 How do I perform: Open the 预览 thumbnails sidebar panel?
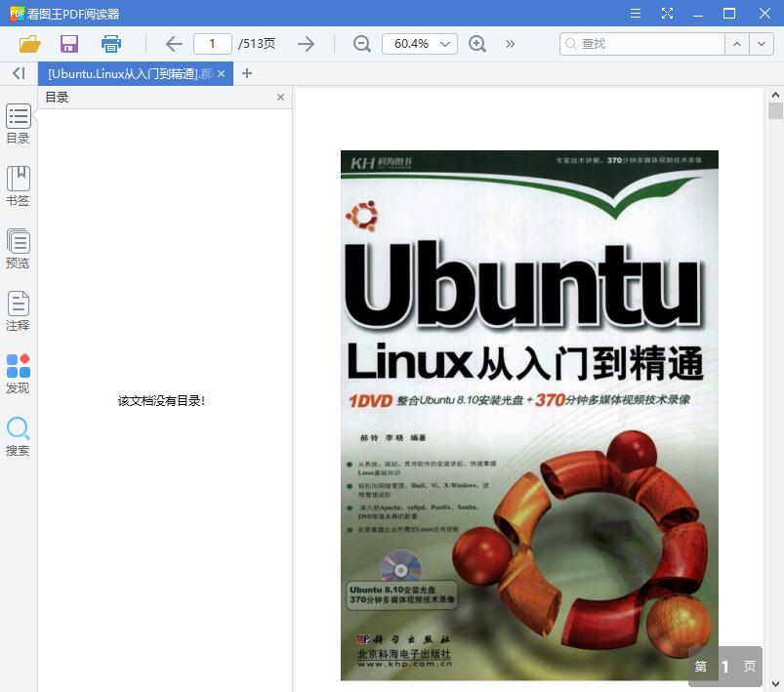(18, 249)
